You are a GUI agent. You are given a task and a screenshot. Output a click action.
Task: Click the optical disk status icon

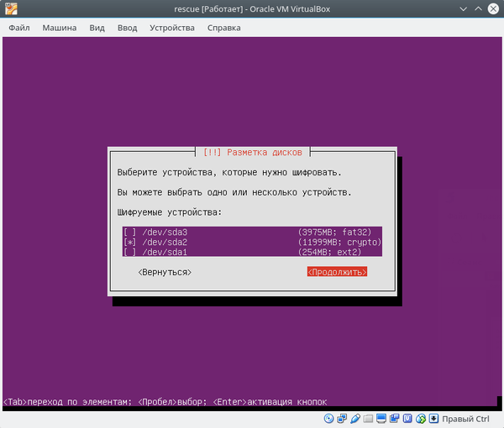(328, 419)
